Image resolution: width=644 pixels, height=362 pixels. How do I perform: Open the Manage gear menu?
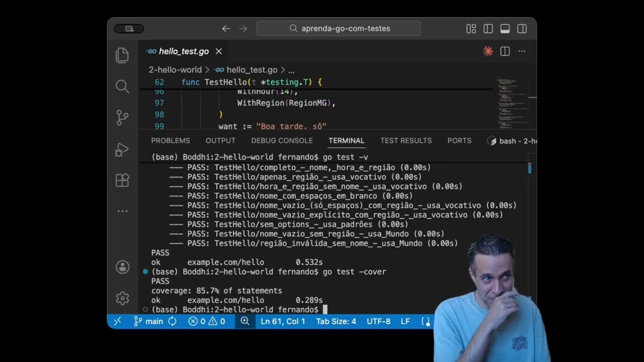click(122, 298)
